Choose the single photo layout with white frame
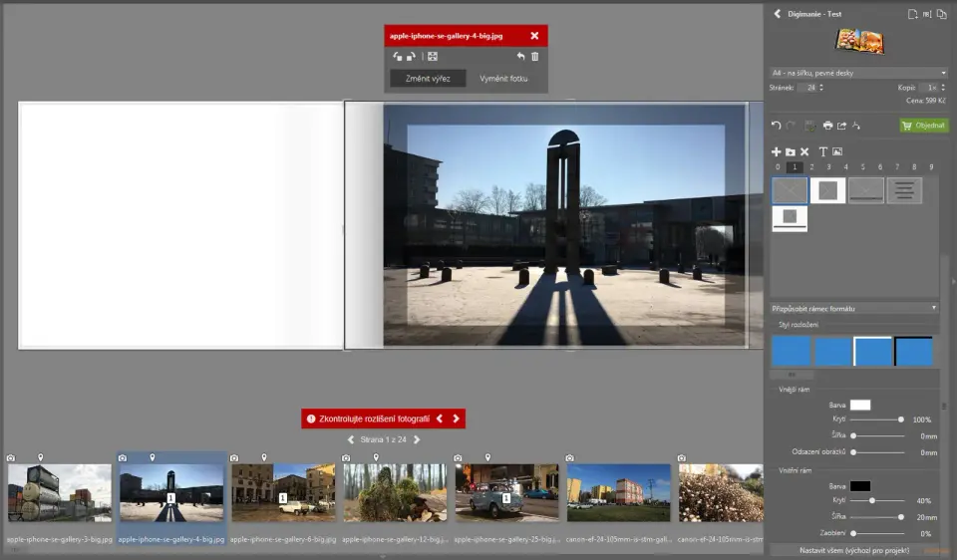Screen dimensions: 957x560 tap(827, 190)
